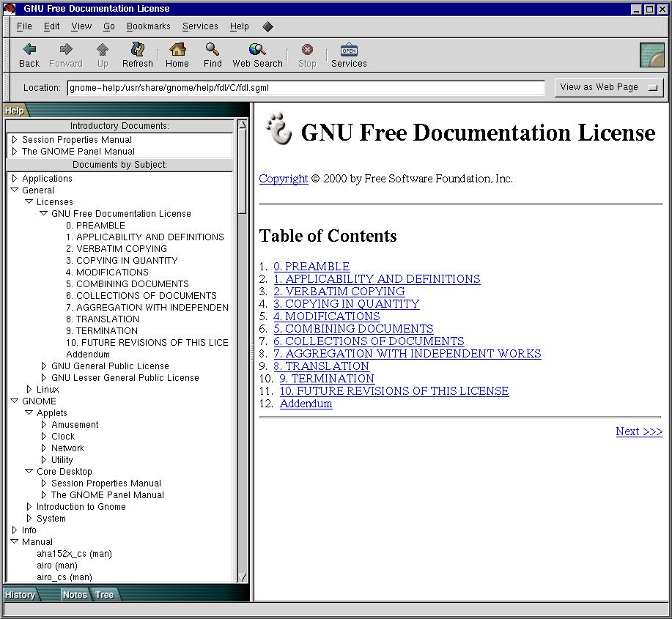The image size is (672, 619).
Task: Open the 4. MODIFICATIONS contents link
Action: [x=326, y=316]
